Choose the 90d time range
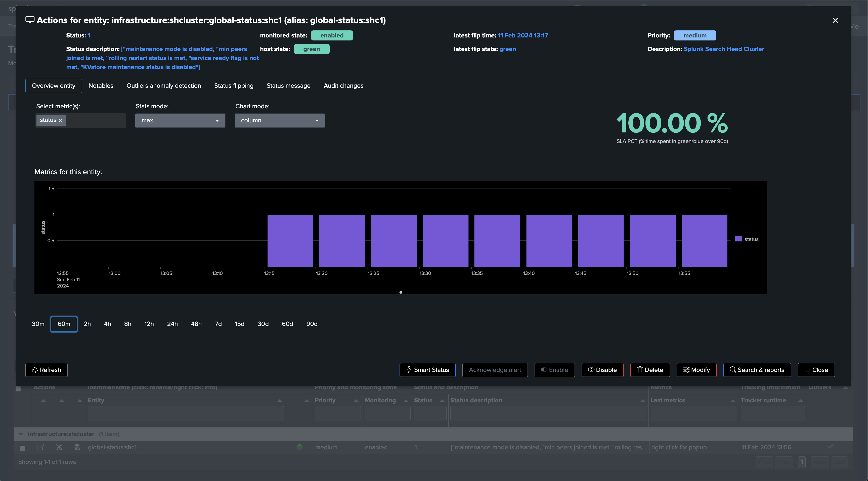Viewport: 868px width, 481px height. coord(312,324)
